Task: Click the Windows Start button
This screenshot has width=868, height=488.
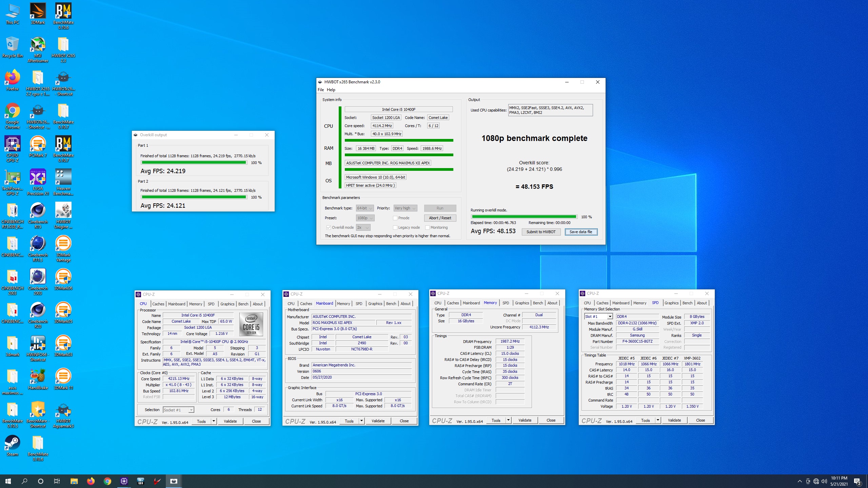Action: (x=8, y=481)
